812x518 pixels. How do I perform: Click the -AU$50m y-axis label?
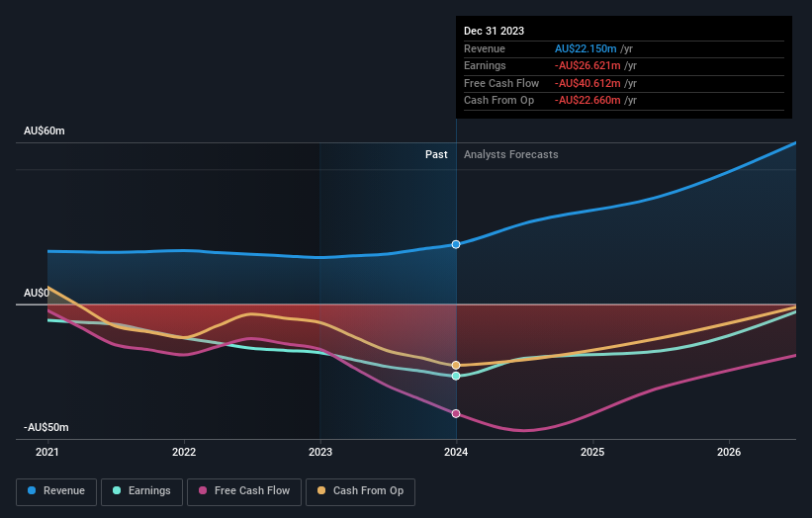[x=46, y=427]
